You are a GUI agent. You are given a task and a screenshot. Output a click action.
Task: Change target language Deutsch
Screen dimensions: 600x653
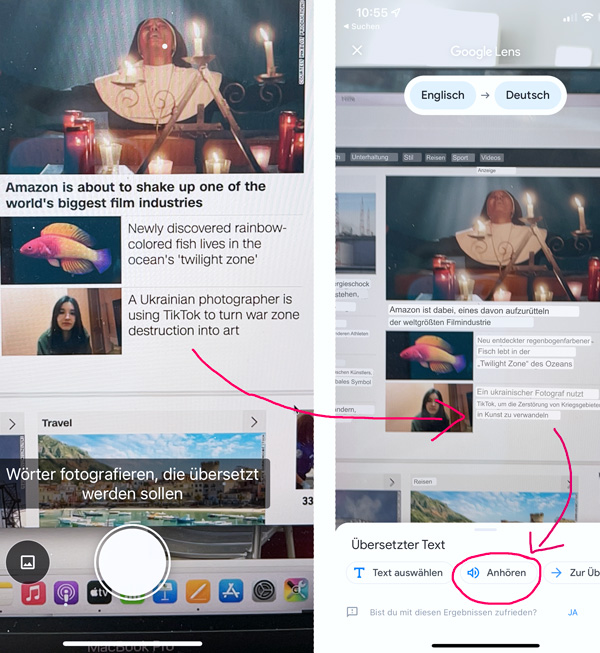(528, 95)
